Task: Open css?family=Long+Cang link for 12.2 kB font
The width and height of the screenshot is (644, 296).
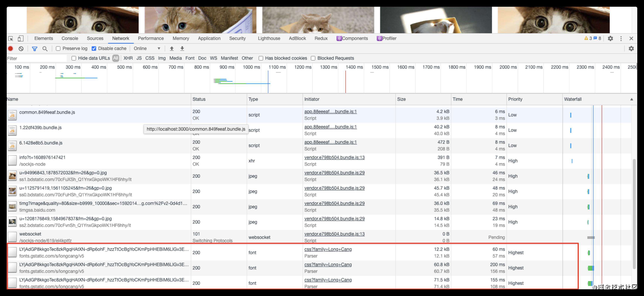Action: [328, 249]
